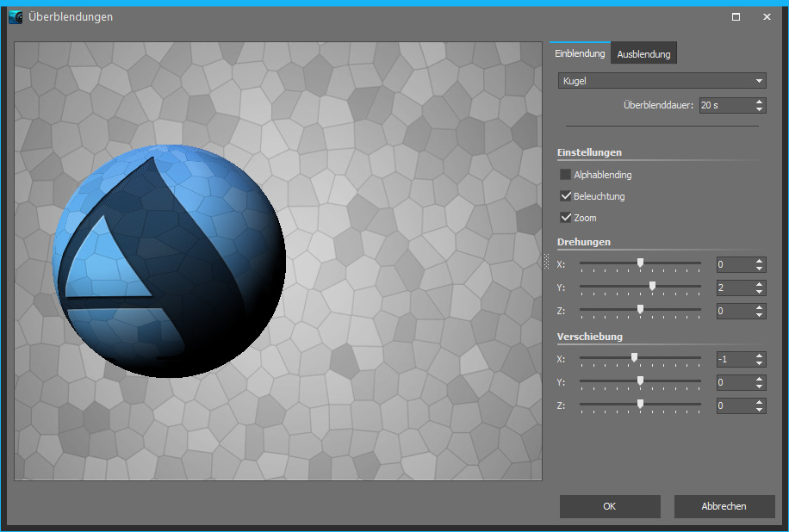The image size is (789, 532).
Task: Click the Verschiebung X slider handle
Action: click(634, 358)
